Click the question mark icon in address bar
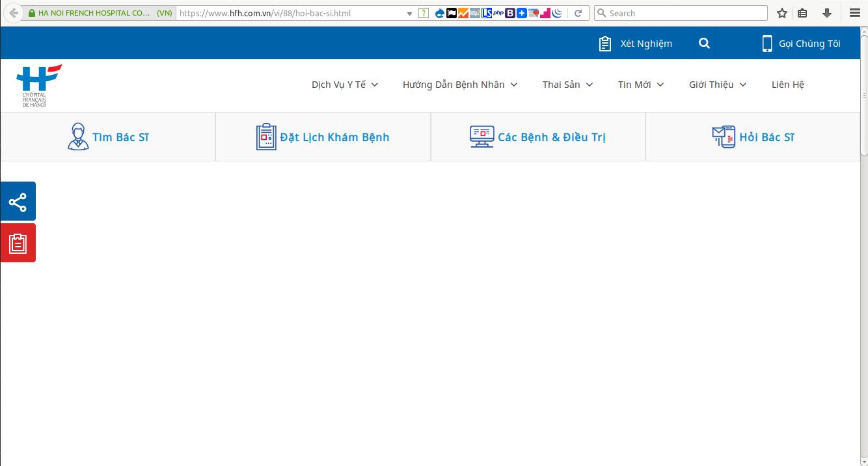This screenshot has height=466, width=868. (x=424, y=13)
